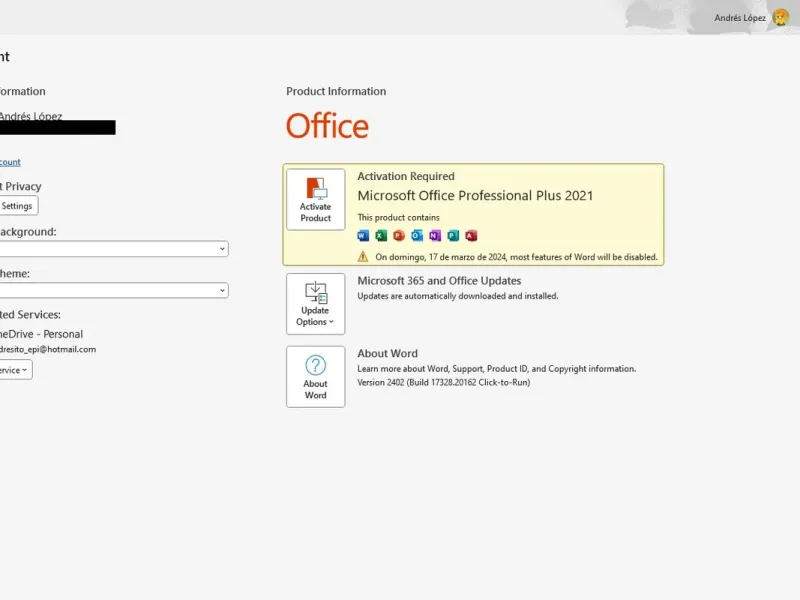Click the 'Learn more about Word, Support' description
Image resolution: width=800 pixels, height=600 pixels.
pos(496,368)
